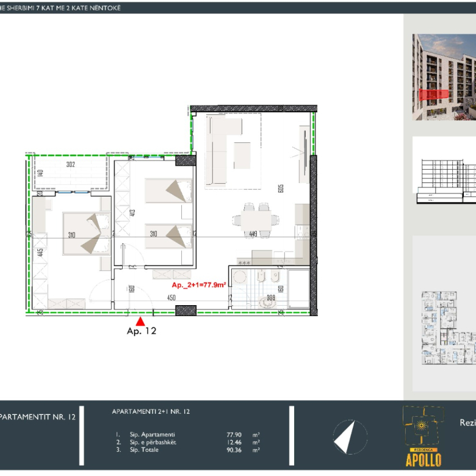
Task: Click the red entrance arrow marker
Action: click(140, 320)
